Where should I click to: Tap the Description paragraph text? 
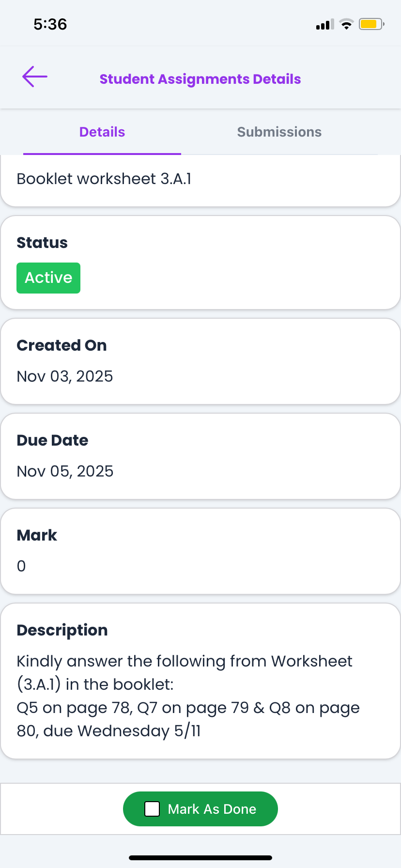(x=189, y=696)
